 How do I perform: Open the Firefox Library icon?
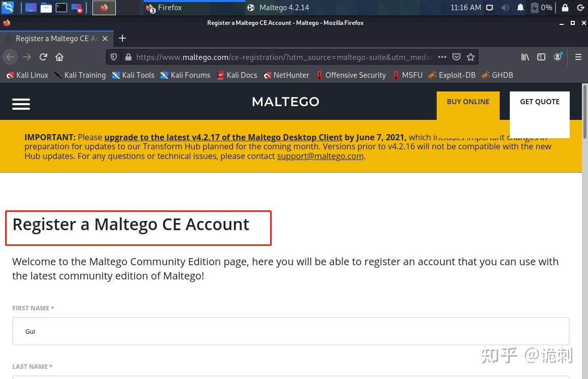[525, 57]
